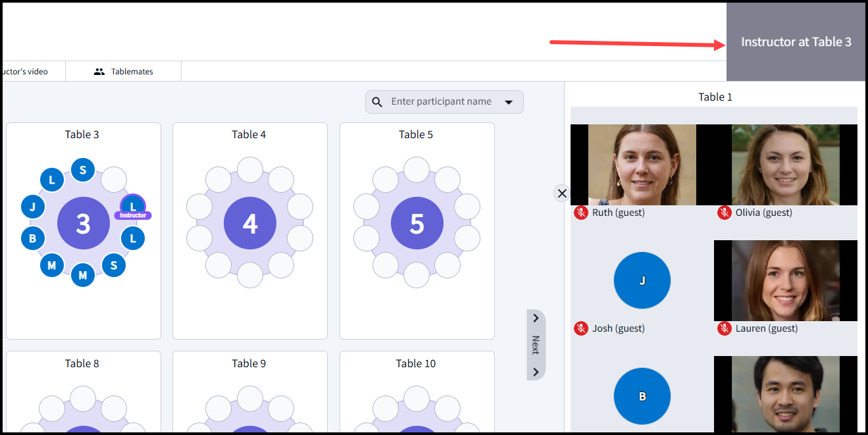This screenshot has height=435, width=868.
Task: Click S seat between M and L, Table 3
Action: pos(114,265)
